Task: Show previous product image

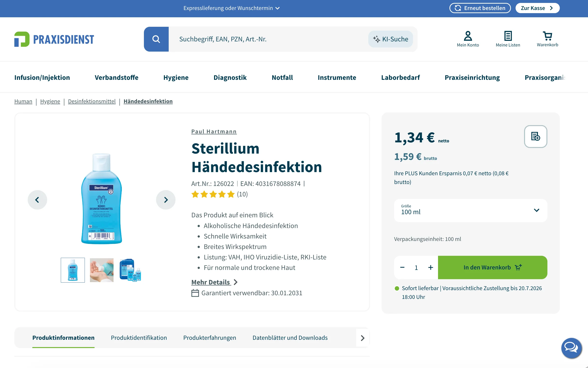Action: point(37,200)
